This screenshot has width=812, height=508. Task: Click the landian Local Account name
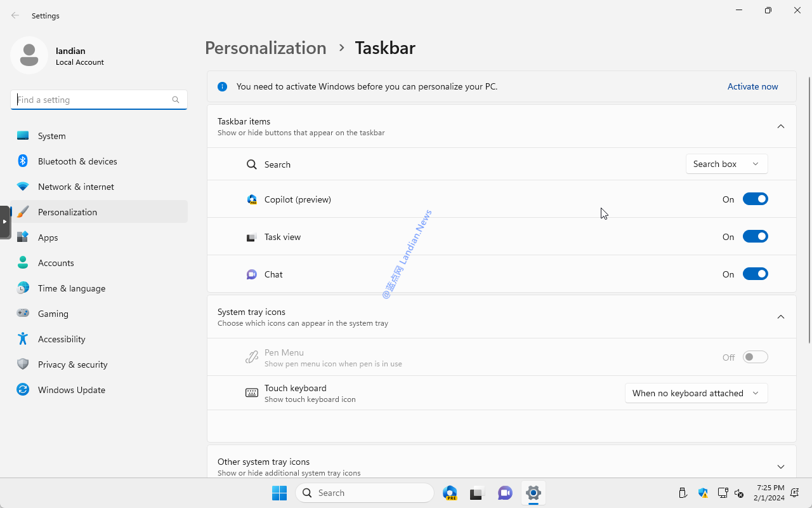pyautogui.click(x=80, y=56)
